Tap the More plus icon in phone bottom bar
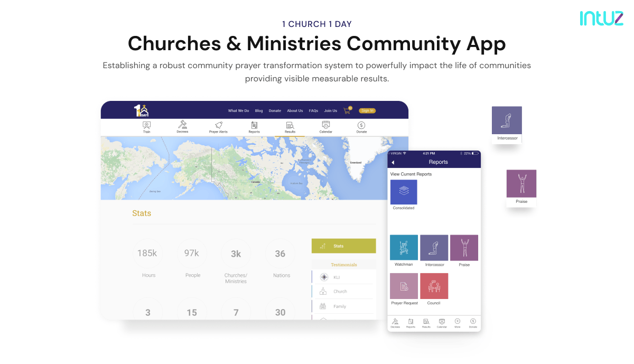Image resolution: width=634 pixels, height=364 pixels. [x=458, y=322]
